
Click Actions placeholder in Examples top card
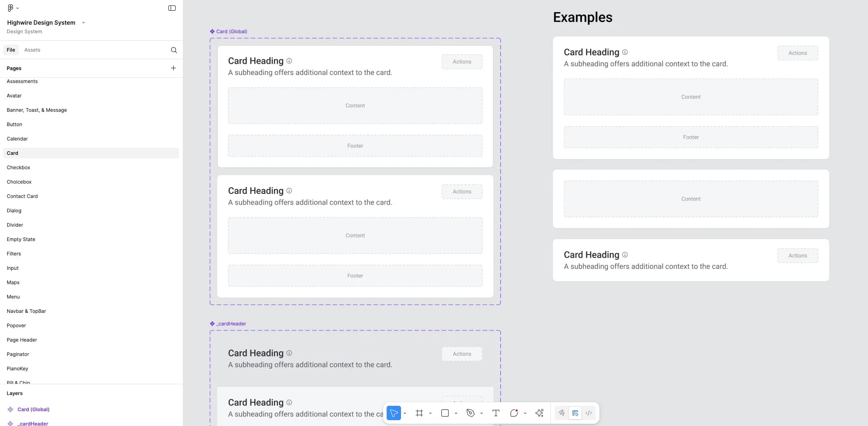798,53
